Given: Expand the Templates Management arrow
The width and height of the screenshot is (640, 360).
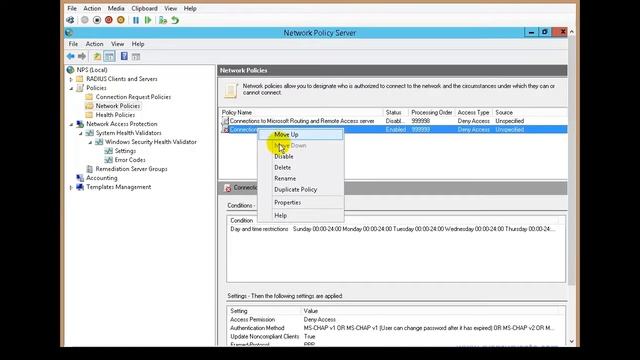Looking at the screenshot, I should (71, 187).
